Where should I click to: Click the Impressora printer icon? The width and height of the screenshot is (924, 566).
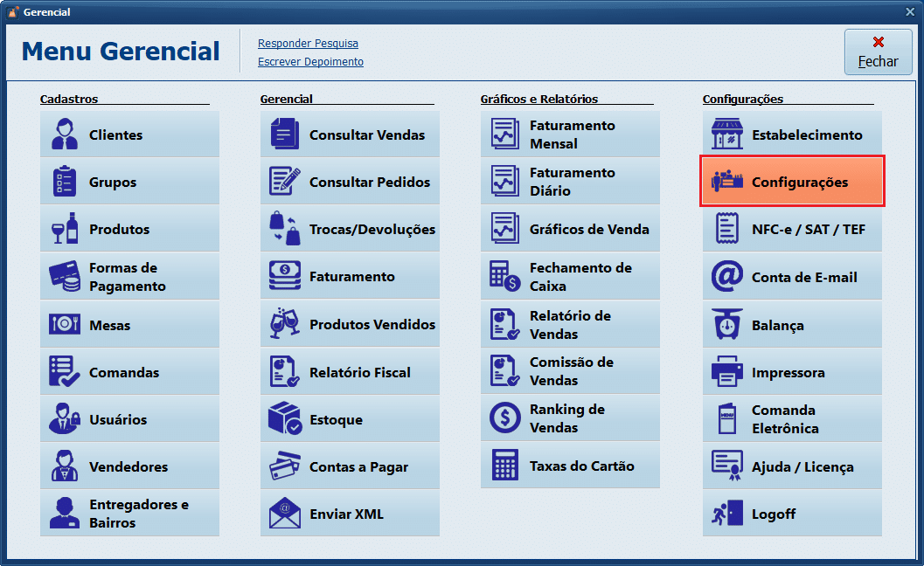coord(726,371)
